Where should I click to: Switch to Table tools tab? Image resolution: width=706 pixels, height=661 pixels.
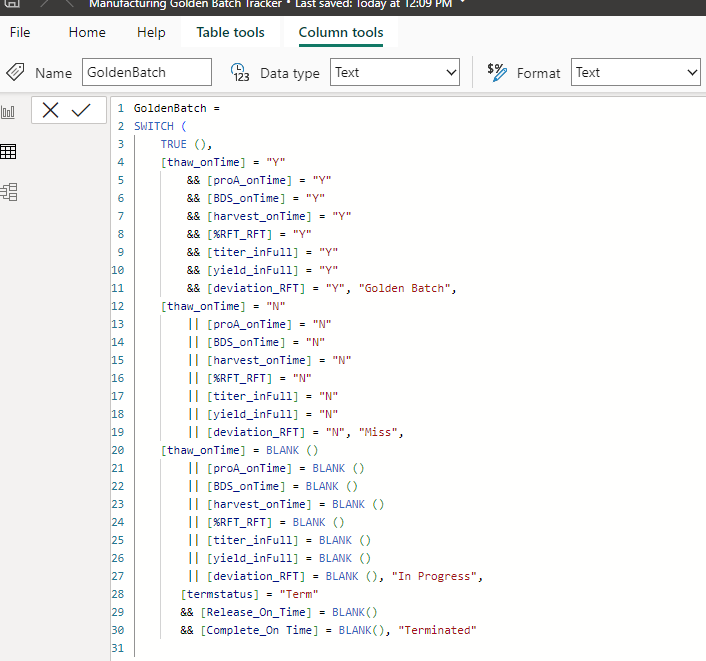230,32
